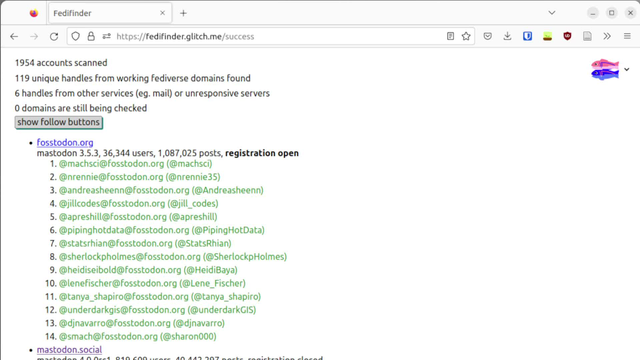Open a new tab with the plus button

pyautogui.click(x=183, y=13)
